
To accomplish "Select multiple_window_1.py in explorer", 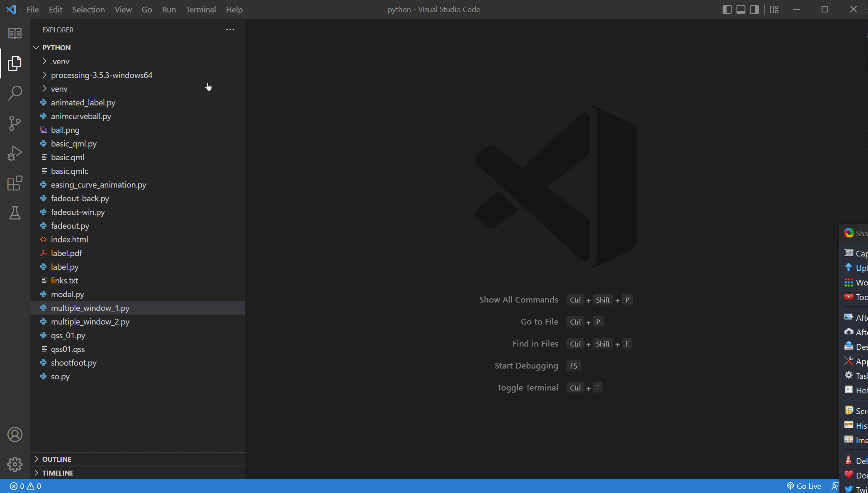I will 90,308.
